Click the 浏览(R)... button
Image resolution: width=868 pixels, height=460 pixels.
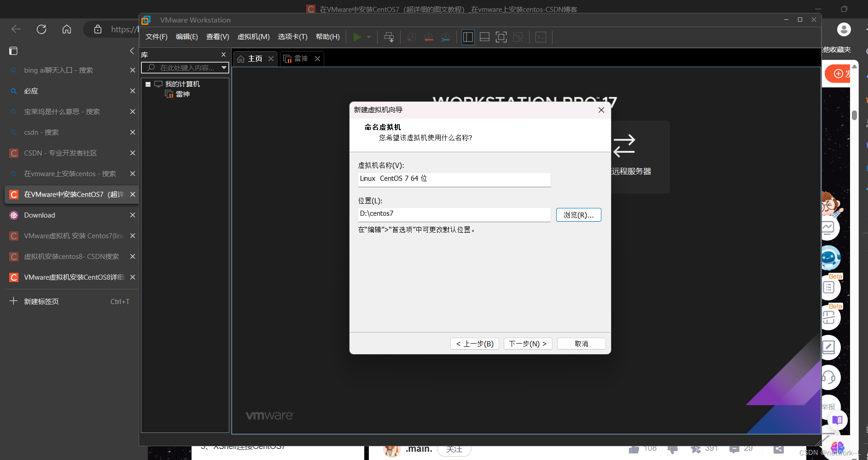click(578, 215)
